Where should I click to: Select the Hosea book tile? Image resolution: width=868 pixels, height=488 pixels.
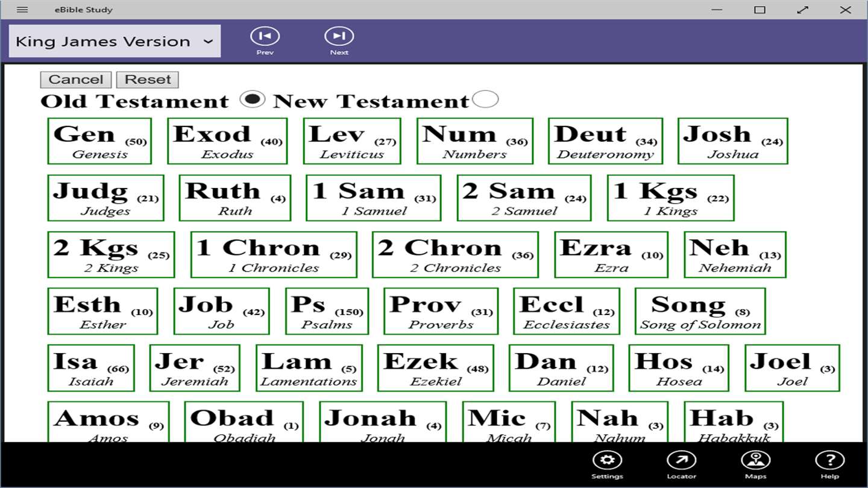coord(679,368)
